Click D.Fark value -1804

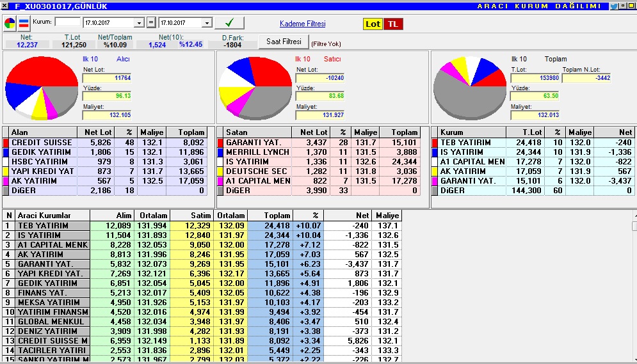pos(232,45)
